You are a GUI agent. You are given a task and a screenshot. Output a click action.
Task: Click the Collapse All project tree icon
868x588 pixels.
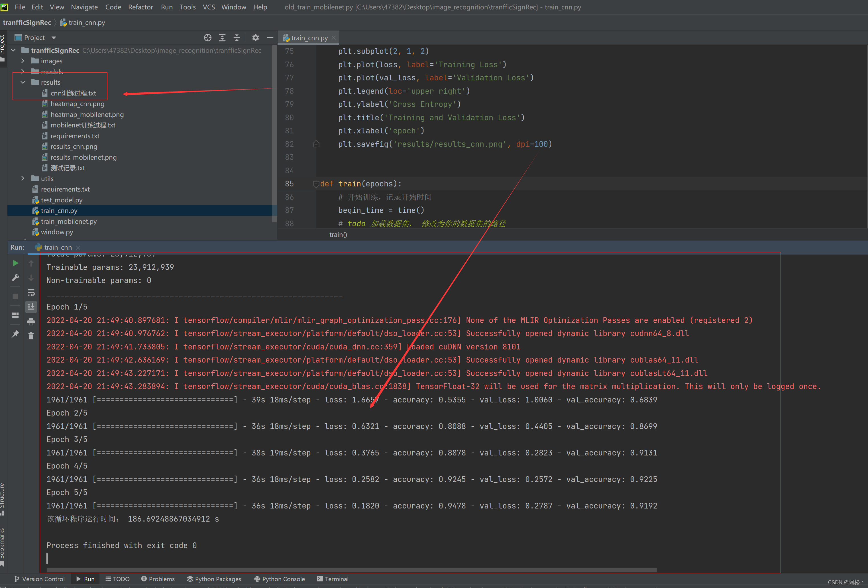(237, 38)
